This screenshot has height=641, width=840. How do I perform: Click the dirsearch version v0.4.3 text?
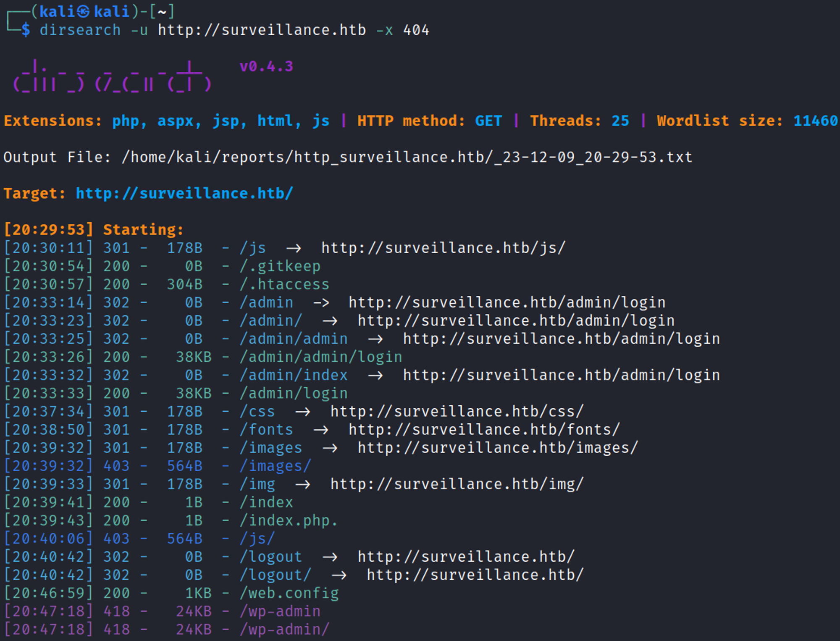coord(266,66)
